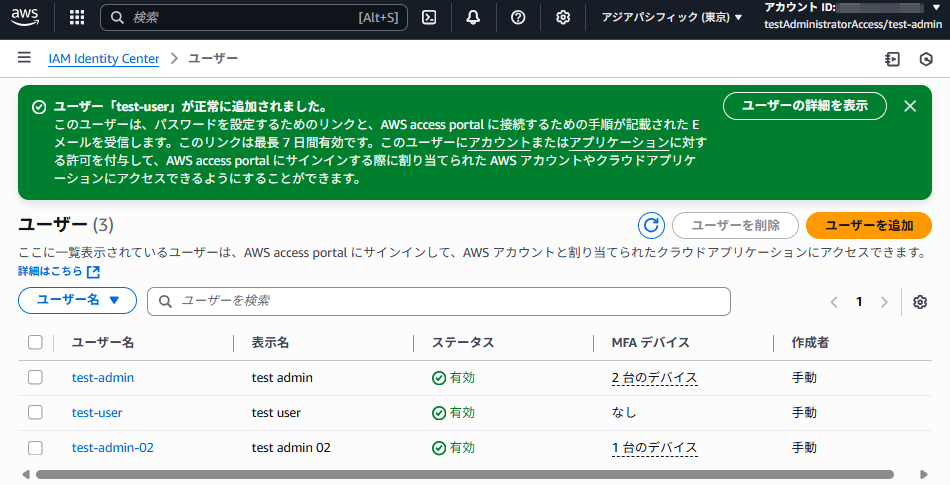Screen dimensions: 950x485
Task: Launch the CloudShell terminal icon
Action: point(429,18)
